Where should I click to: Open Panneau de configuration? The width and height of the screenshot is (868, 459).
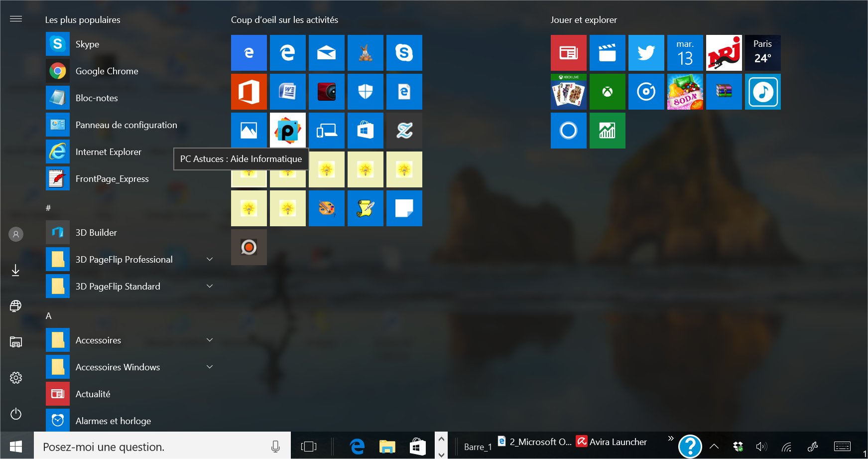pos(130,125)
